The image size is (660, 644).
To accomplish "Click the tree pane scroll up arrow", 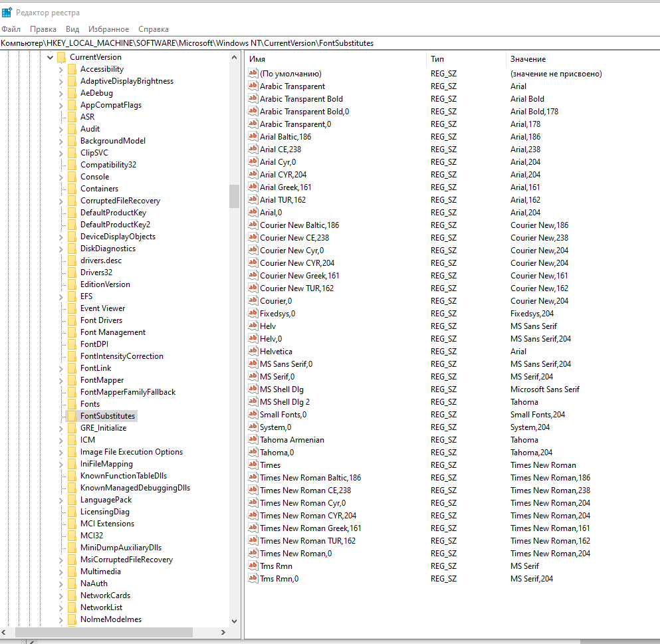I will tap(235, 57).
